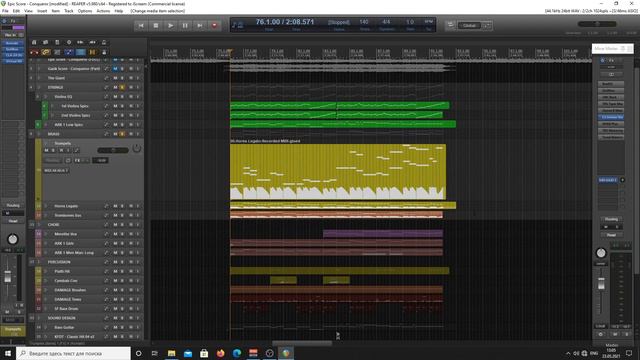640x360 pixels.
Task: Toggle the ripple editing toolbar icon
Action: 57,52
